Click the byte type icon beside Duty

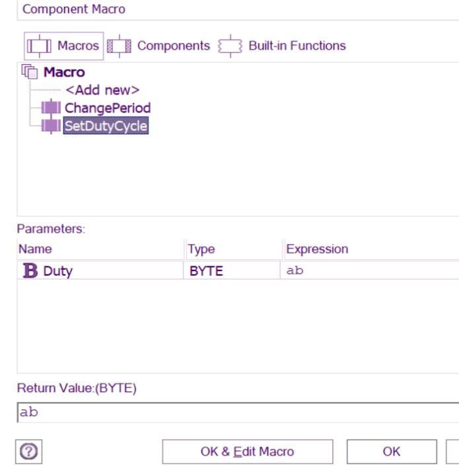[30, 271]
